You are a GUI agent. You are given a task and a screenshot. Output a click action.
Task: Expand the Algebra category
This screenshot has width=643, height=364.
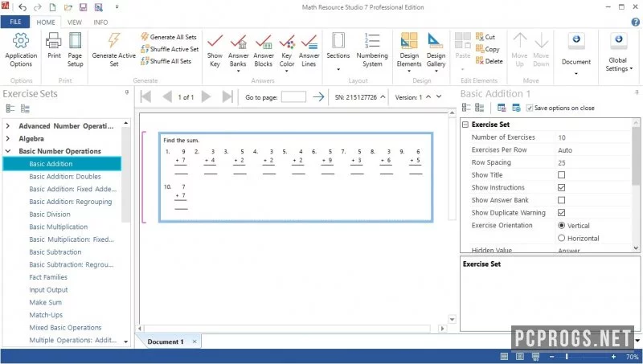click(8, 138)
